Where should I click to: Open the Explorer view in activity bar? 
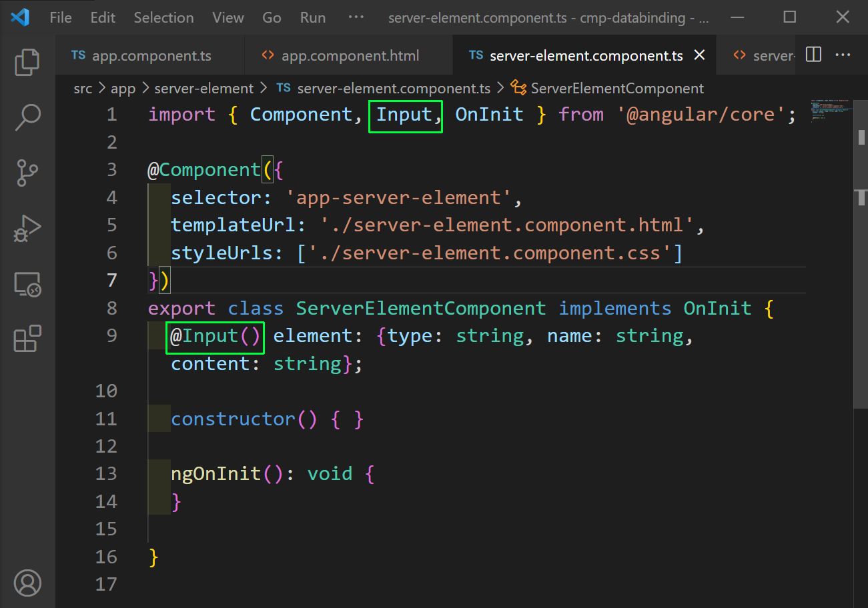[x=27, y=62]
